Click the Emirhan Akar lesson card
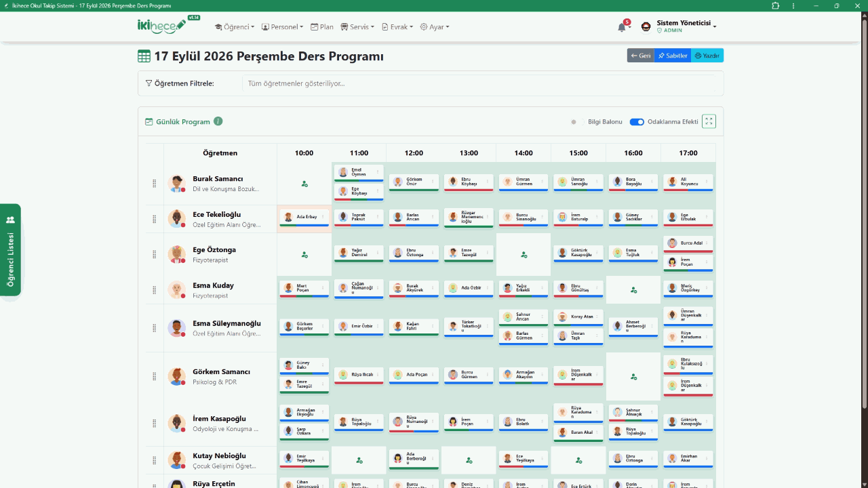Image resolution: width=868 pixels, height=488 pixels. (x=688, y=459)
